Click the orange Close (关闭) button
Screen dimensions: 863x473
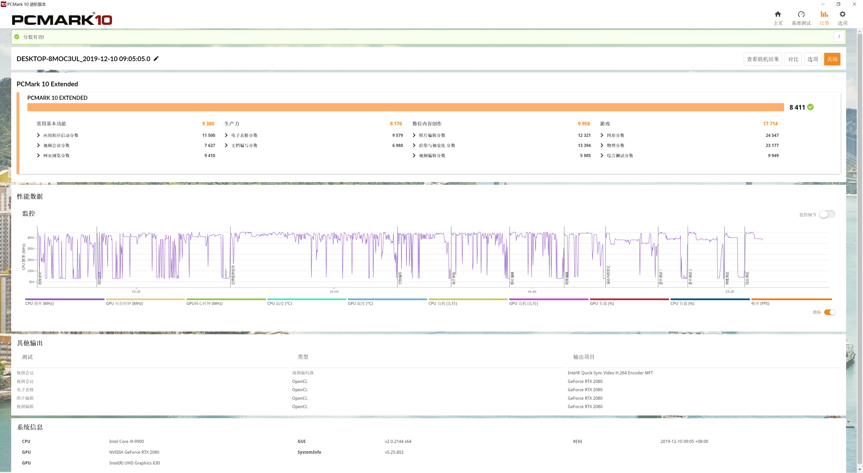point(832,59)
